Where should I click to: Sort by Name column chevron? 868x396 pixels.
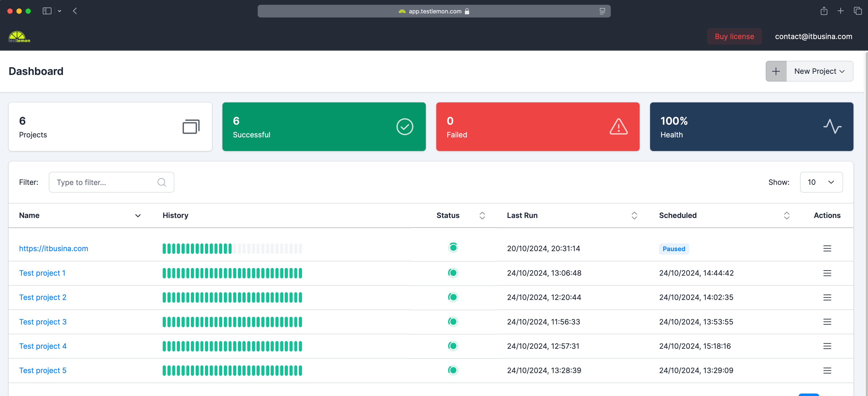(138, 215)
